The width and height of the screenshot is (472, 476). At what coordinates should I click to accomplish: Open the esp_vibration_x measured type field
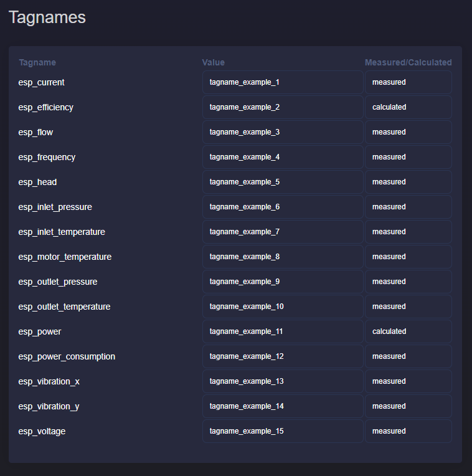coord(408,381)
